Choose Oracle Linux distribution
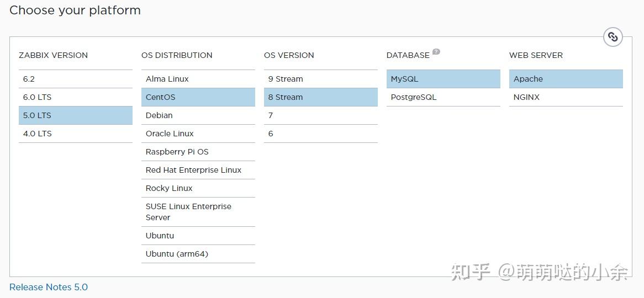644x298 pixels. pos(198,134)
